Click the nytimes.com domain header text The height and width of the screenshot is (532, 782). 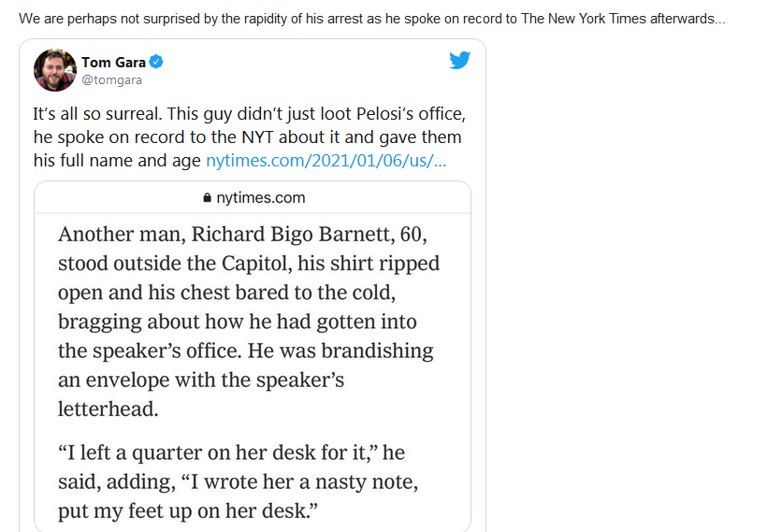[260, 198]
